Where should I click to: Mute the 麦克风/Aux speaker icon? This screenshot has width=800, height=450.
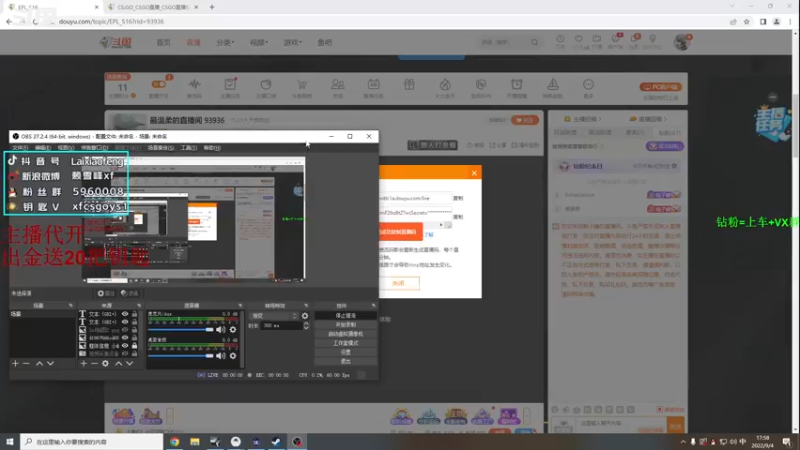pos(220,330)
